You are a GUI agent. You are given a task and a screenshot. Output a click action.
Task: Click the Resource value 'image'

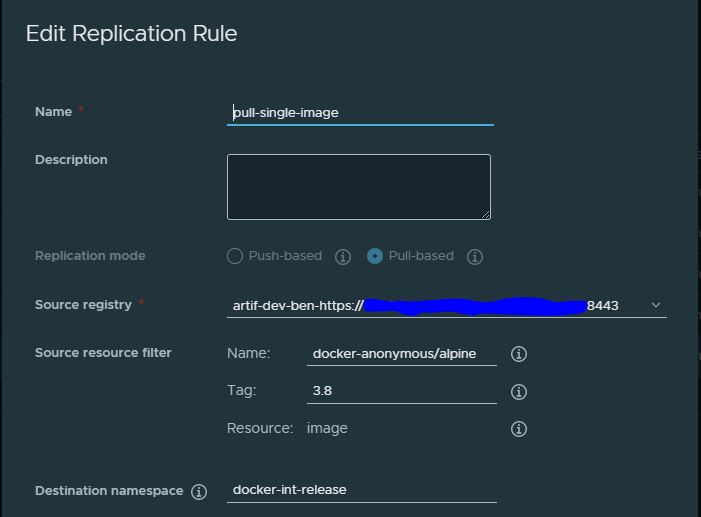[327, 428]
